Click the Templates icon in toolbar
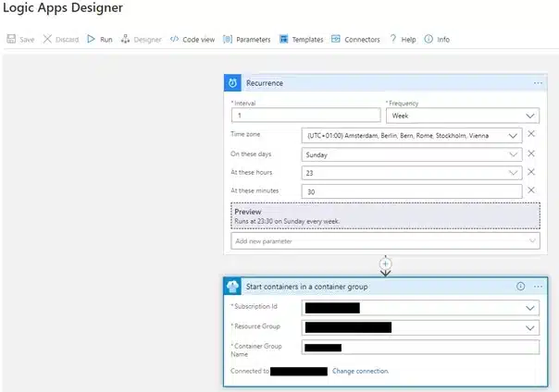Viewport: 559px width, 392px height. point(283,39)
